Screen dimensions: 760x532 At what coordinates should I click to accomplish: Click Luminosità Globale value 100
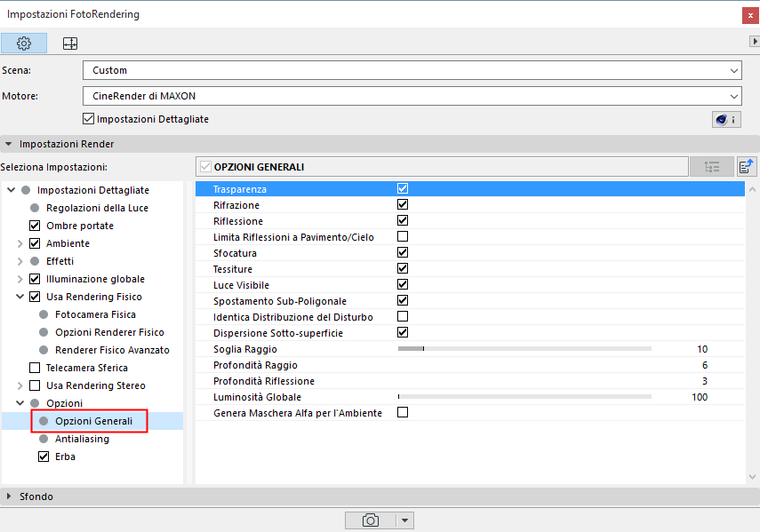700,397
